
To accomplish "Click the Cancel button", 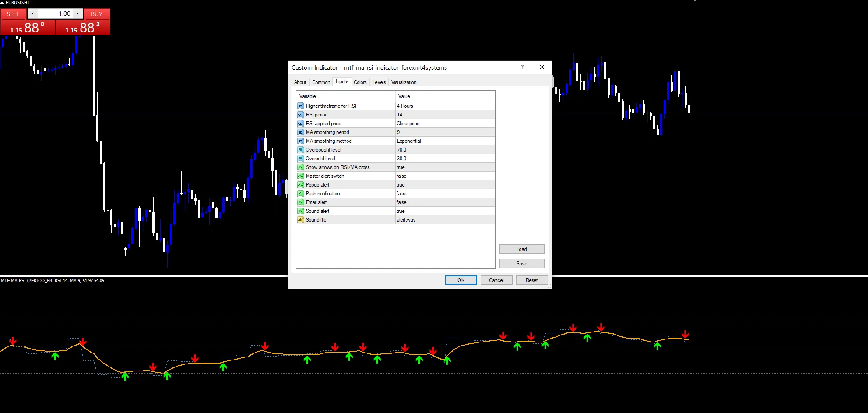I will point(496,280).
